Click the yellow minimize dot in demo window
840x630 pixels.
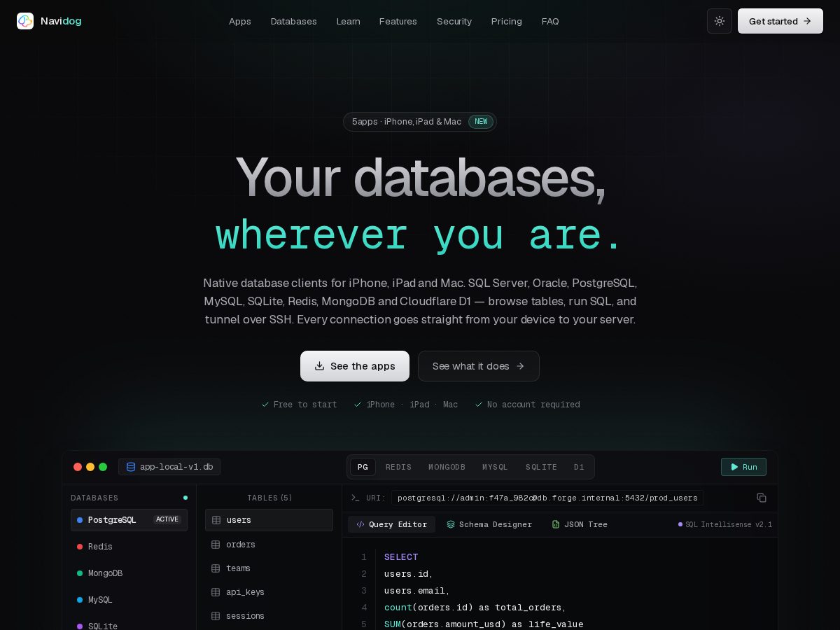(x=90, y=467)
